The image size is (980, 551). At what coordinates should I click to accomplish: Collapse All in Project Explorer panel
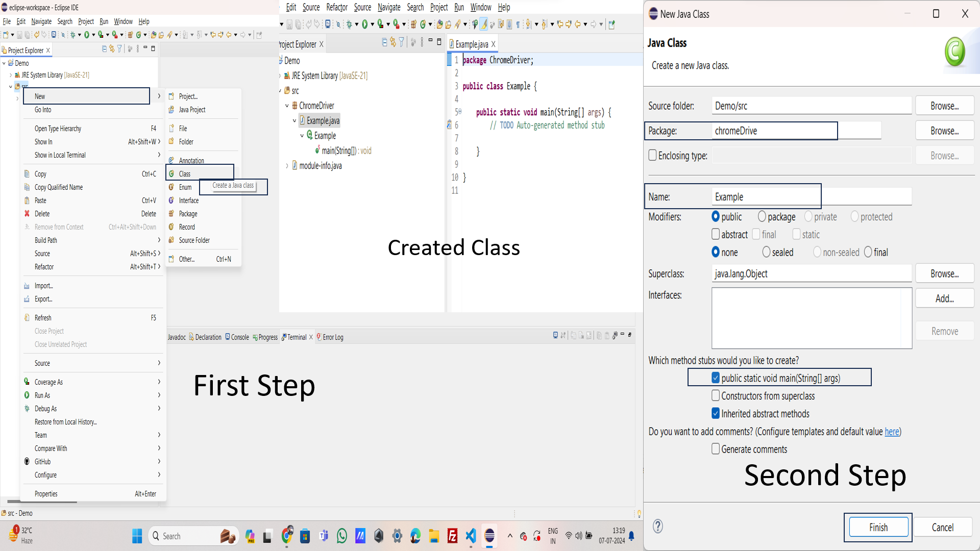click(x=104, y=48)
